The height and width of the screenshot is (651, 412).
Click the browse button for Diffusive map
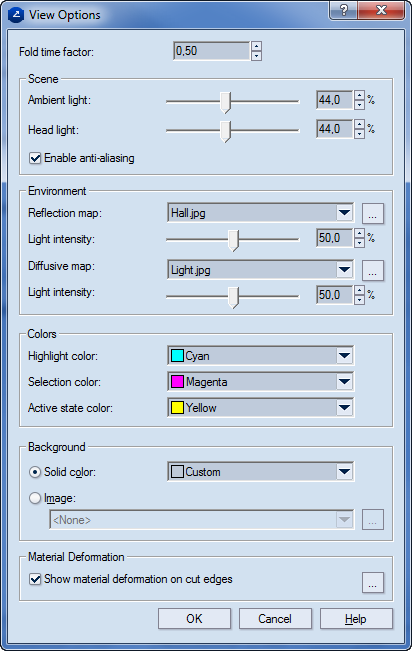[373, 270]
